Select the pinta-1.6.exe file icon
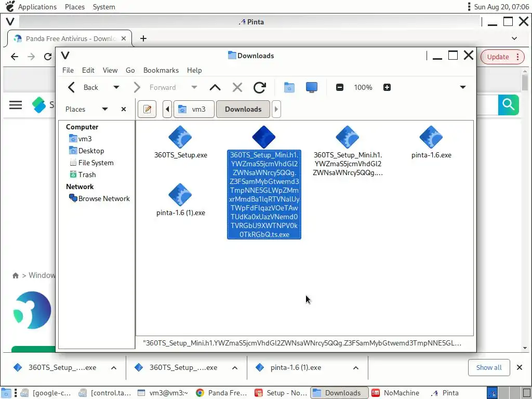This screenshot has height=399, width=532. click(x=431, y=137)
